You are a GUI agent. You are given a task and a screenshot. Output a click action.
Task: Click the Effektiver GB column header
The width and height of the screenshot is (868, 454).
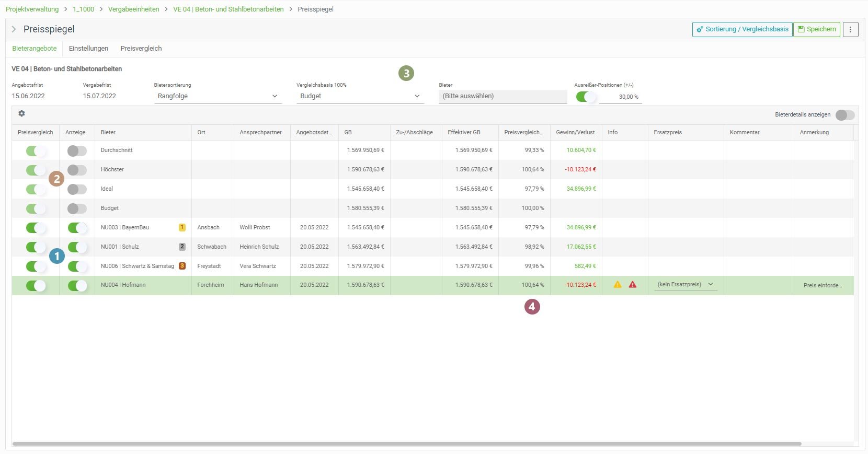470,133
